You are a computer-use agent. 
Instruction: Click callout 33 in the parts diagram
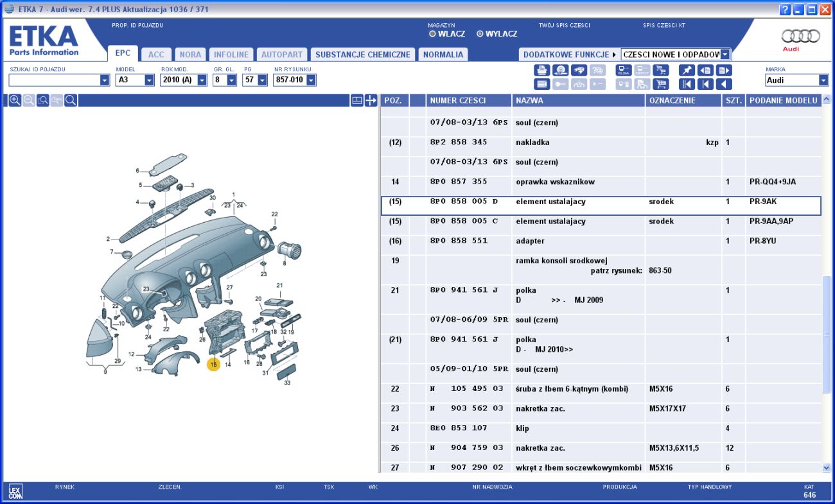[x=287, y=383]
